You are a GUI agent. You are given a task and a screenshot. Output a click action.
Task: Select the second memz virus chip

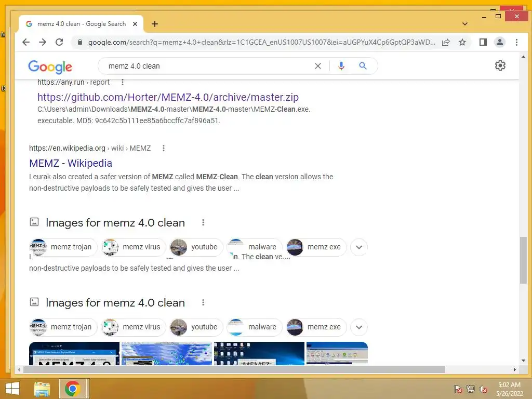coord(133,327)
